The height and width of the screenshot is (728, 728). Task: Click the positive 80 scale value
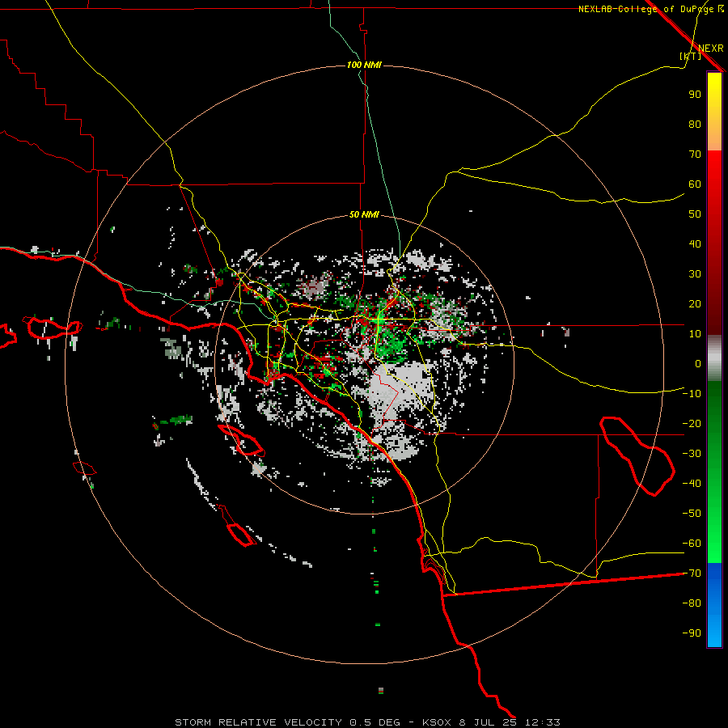695,124
